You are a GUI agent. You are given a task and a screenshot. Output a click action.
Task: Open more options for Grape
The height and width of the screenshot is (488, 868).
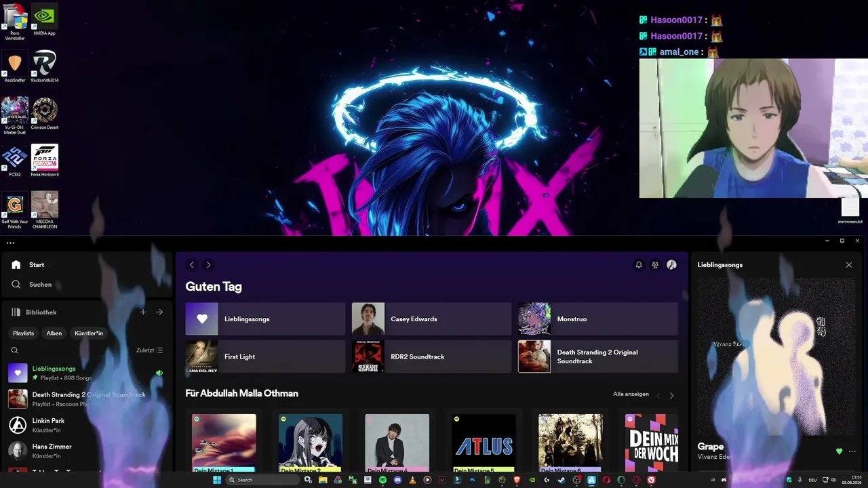pyautogui.click(x=852, y=451)
